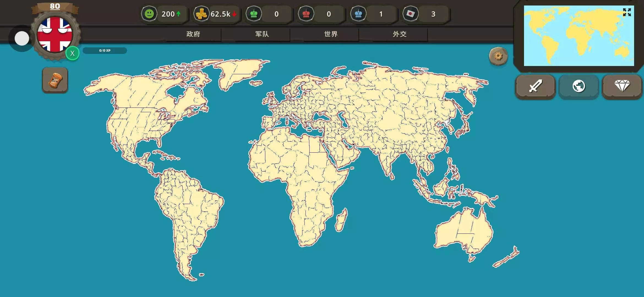
Task: Open the 世界 world tab
Action: click(331, 34)
